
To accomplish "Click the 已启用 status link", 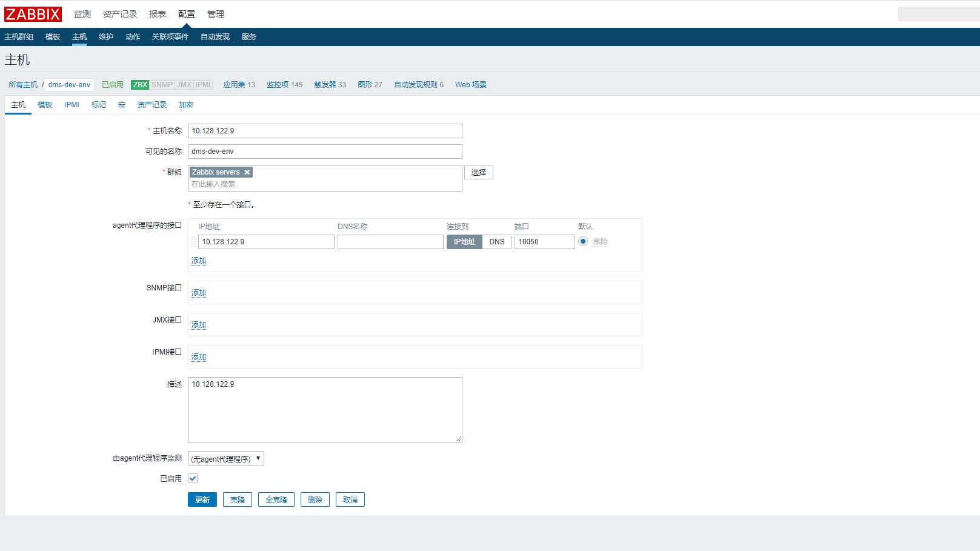I will (113, 85).
